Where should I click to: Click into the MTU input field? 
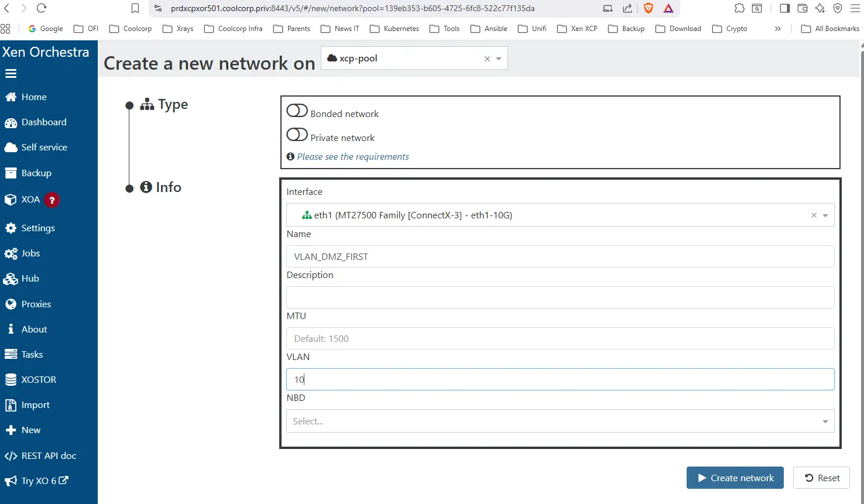pyautogui.click(x=560, y=339)
